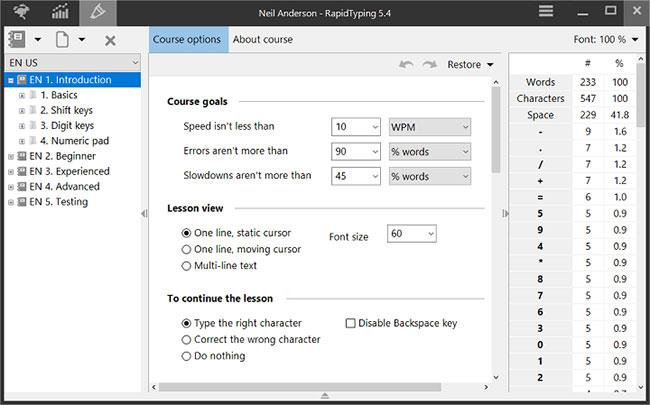Click the redo arrow icon
This screenshot has width=650, height=405.
click(x=429, y=65)
